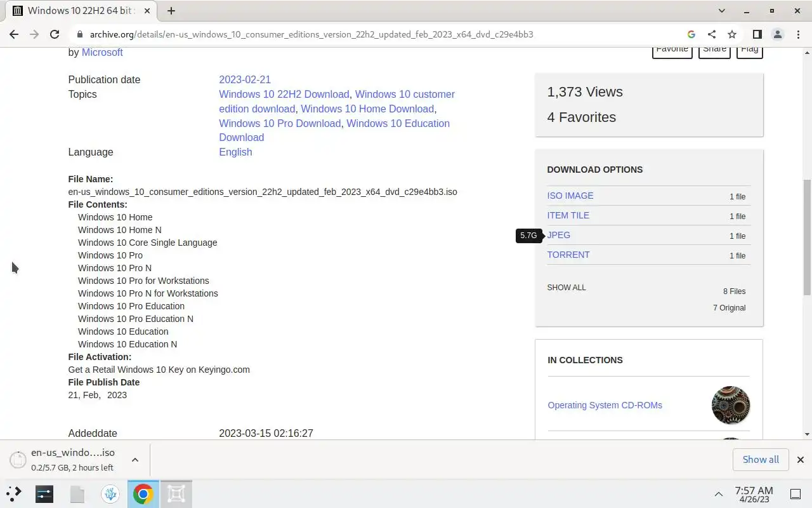Open the blue circular taskbar app
This screenshot has width=812, height=508.
coord(110,493)
